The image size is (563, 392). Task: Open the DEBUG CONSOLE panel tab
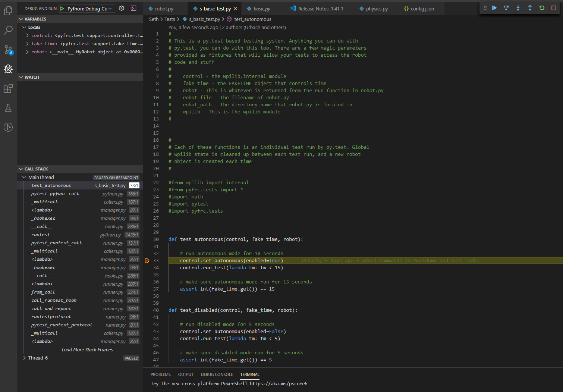[x=217, y=374]
